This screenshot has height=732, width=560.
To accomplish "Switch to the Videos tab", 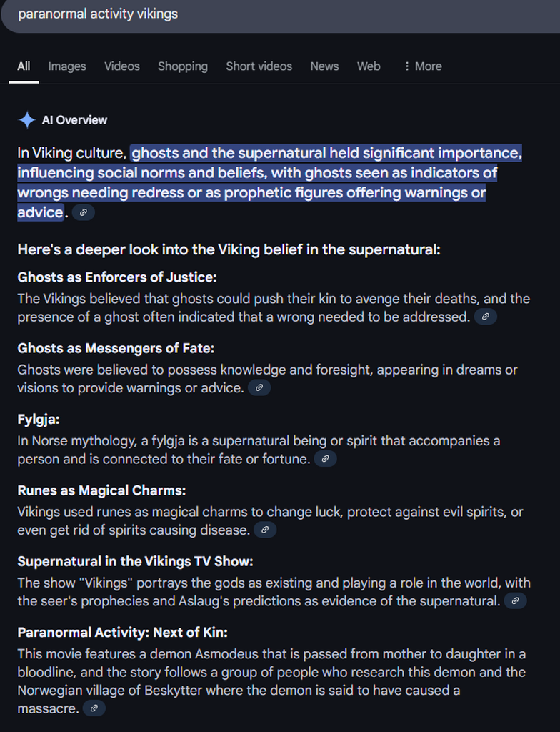I will click(122, 66).
